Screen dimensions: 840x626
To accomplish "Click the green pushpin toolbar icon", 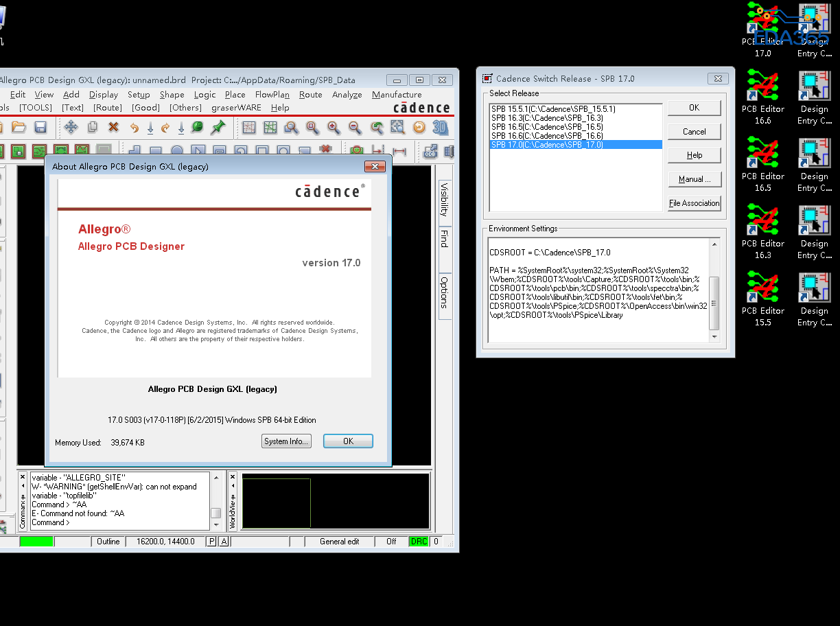I will tap(218, 127).
